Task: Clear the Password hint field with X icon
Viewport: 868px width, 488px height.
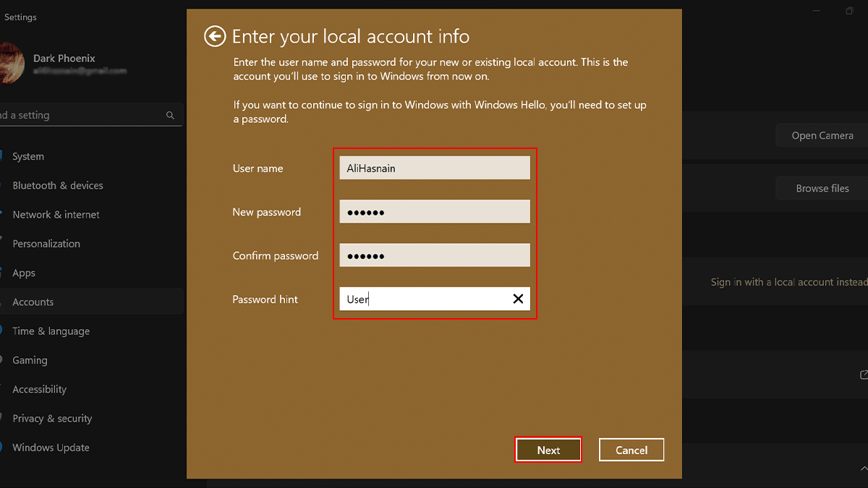Action: click(x=518, y=299)
